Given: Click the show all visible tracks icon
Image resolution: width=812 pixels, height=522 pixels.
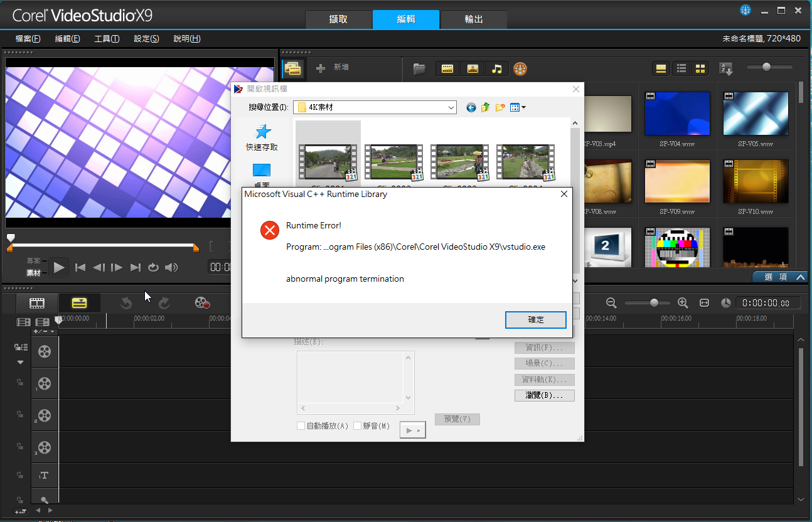Looking at the screenshot, I should 24,322.
